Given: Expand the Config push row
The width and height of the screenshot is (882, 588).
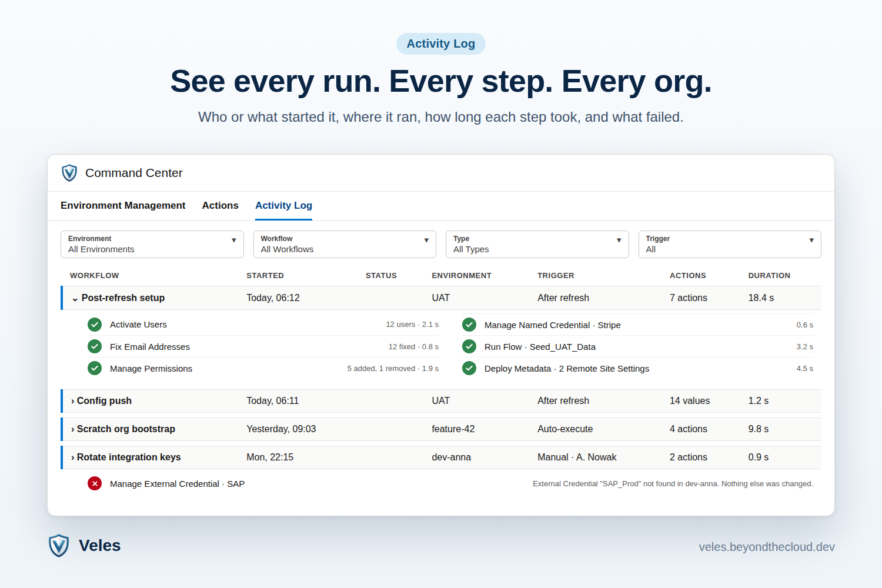Looking at the screenshot, I should tap(73, 401).
